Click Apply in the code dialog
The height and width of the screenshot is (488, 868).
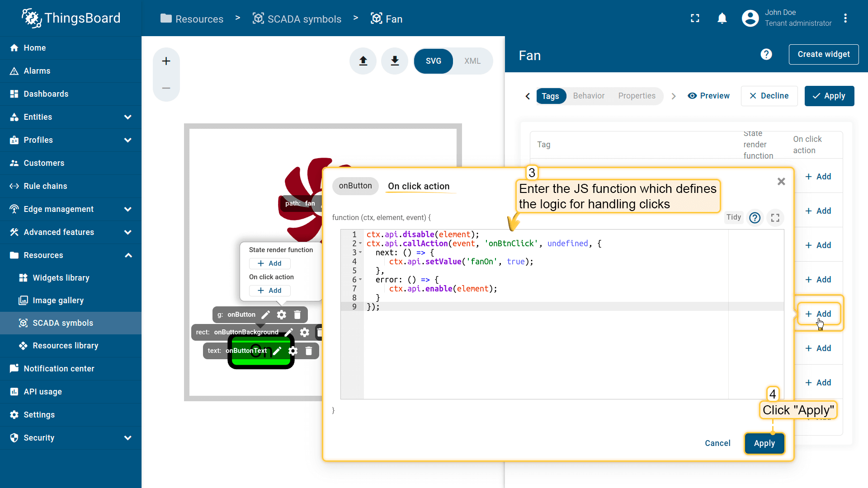point(764,443)
